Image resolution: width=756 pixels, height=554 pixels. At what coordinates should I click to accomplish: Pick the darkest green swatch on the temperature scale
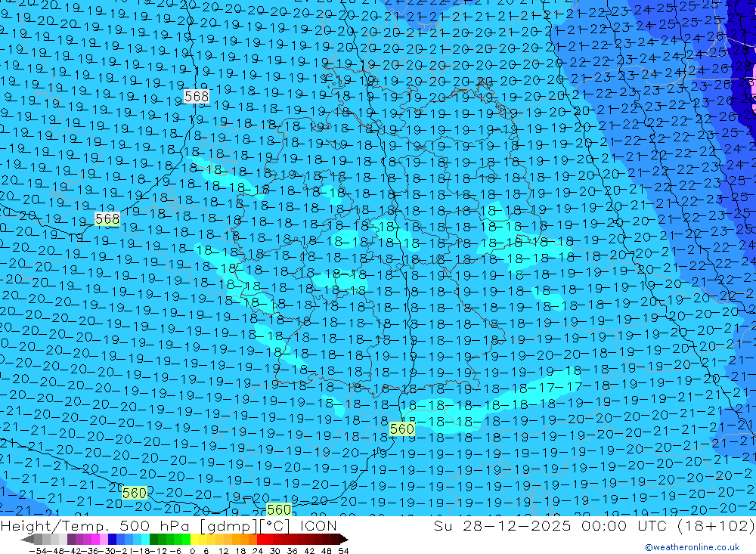coord(153,539)
